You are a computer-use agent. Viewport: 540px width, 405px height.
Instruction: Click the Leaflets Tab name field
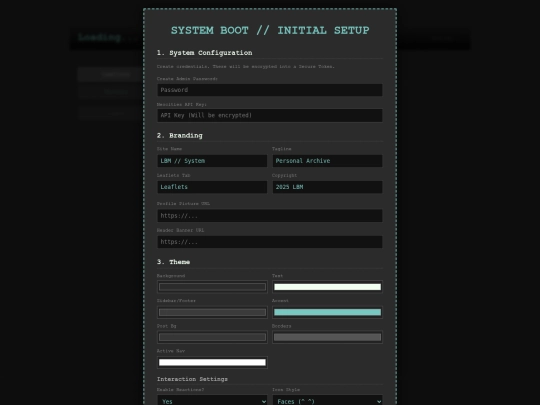[212, 187]
